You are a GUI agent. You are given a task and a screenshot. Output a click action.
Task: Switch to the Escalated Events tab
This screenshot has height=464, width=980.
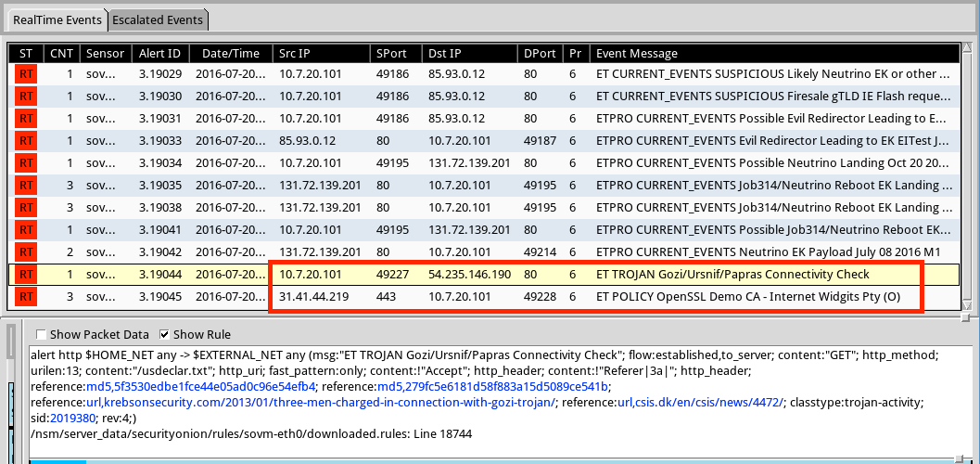tap(158, 19)
